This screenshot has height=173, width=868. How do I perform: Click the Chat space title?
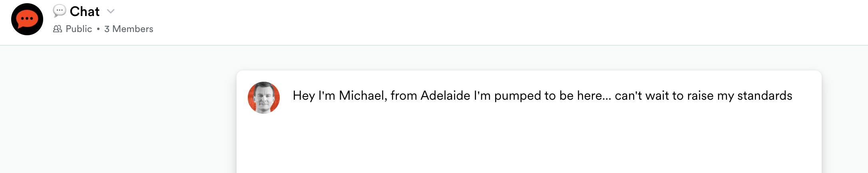[84, 11]
